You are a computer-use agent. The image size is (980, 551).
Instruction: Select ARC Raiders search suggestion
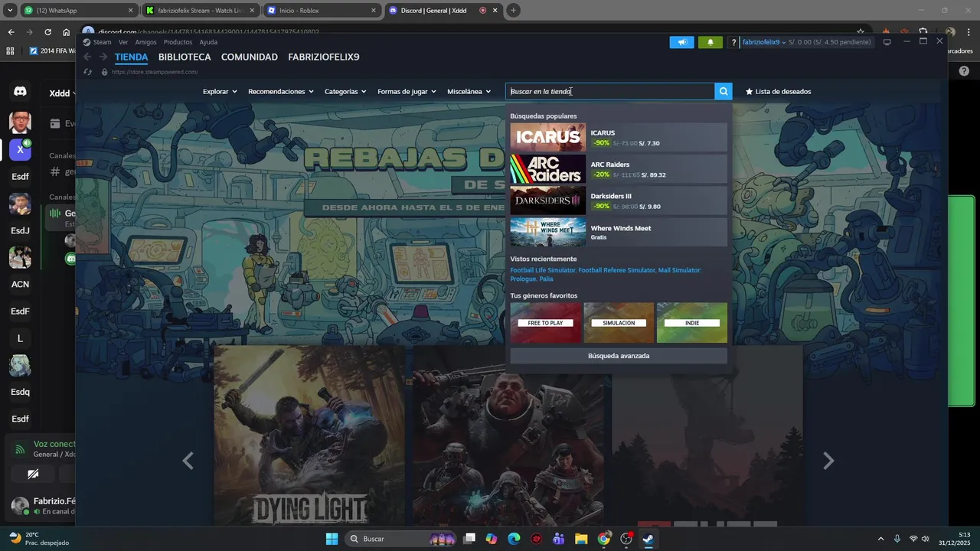pyautogui.click(x=619, y=169)
